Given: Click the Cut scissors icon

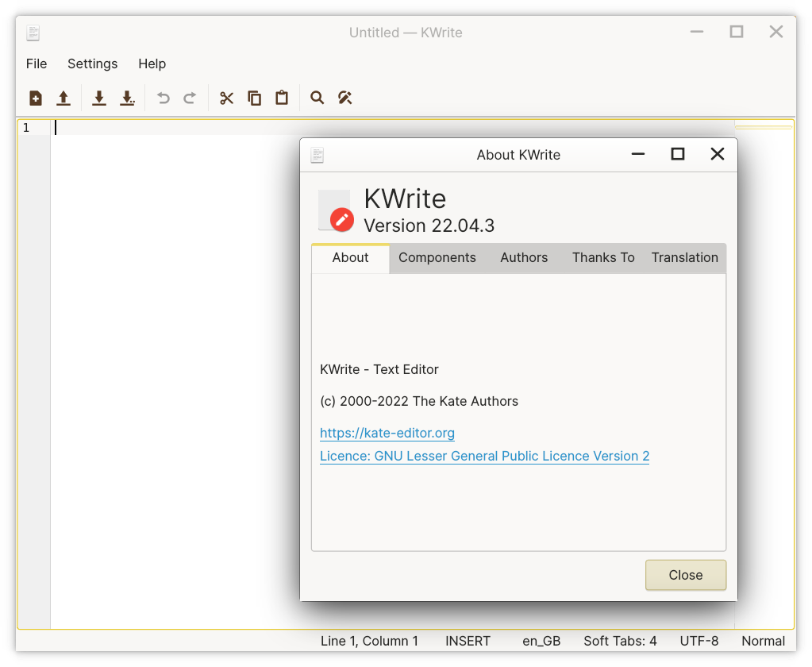Looking at the screenshot, I should (x=226, y=98).
